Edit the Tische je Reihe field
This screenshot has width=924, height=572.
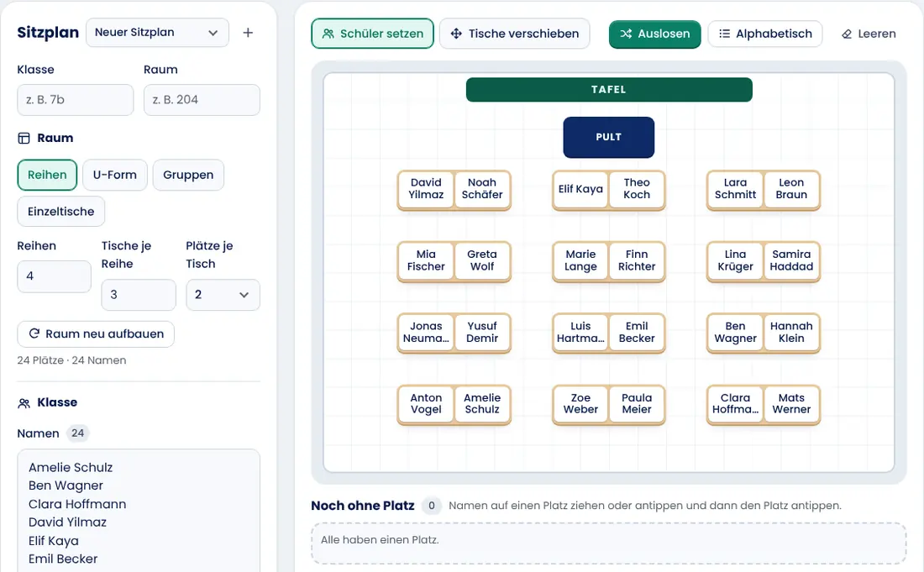[x=139, y=295]
